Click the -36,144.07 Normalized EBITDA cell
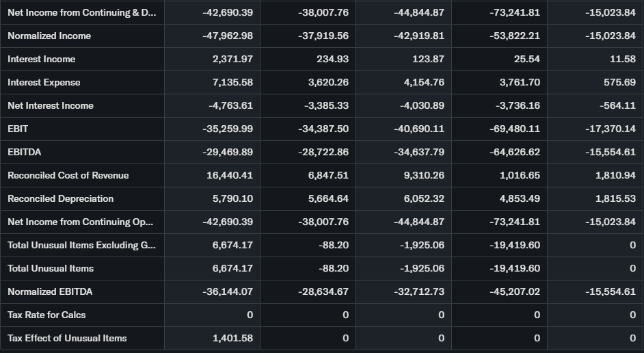Screen dimensions: 644x353 [228, 291]
